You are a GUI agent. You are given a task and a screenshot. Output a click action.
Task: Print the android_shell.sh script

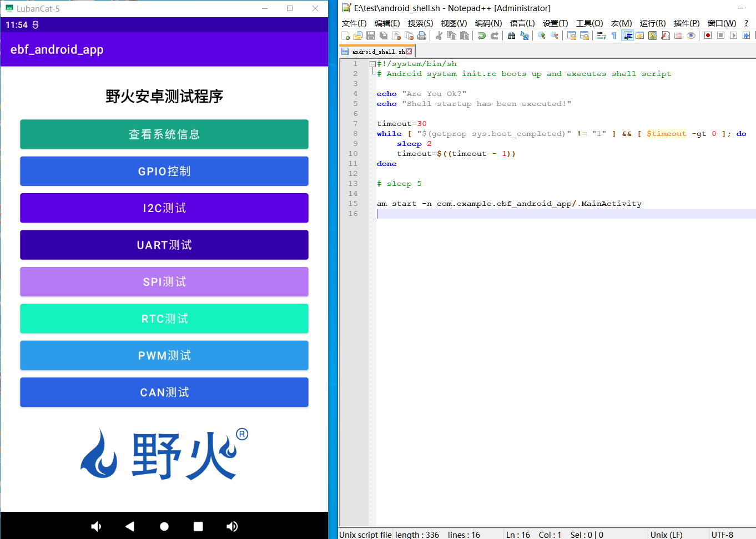point(421,35)
